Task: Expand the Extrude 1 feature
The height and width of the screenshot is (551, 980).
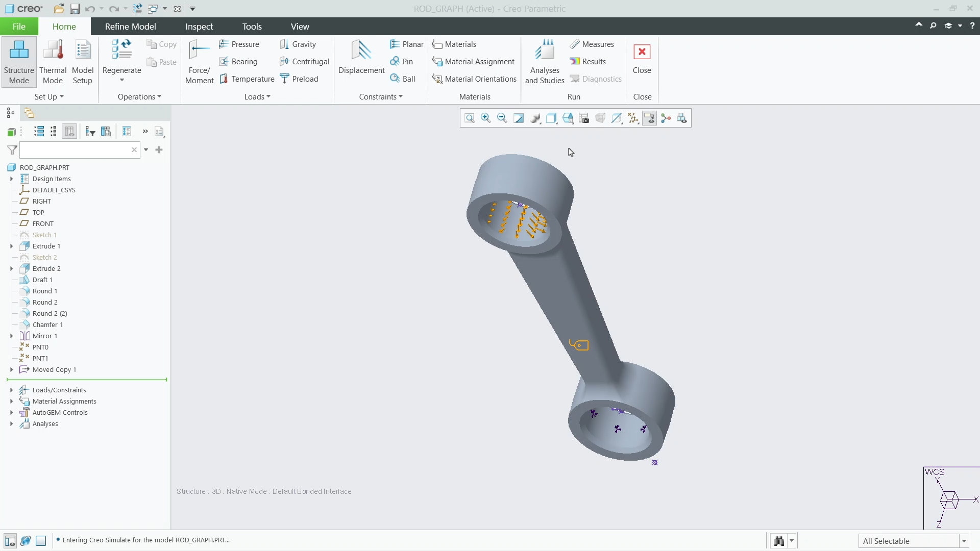Action: point(11,246)
